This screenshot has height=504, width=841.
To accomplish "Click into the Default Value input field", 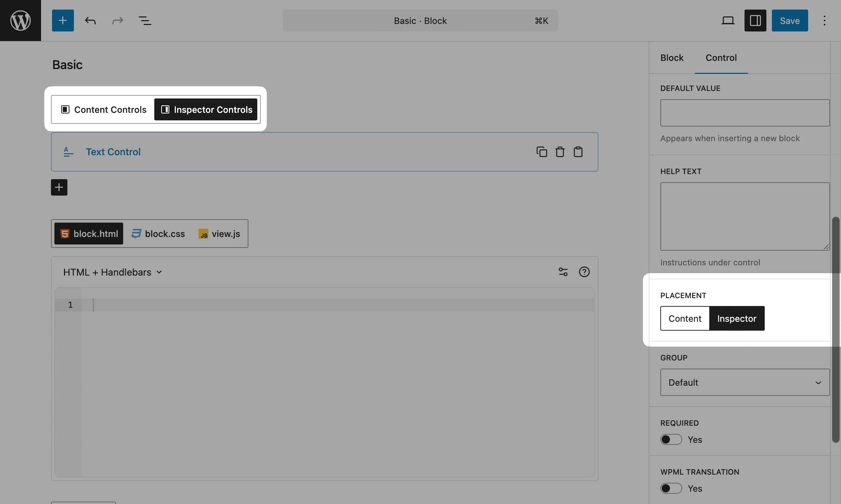I will pyautogui.click(x=745, y=113).
